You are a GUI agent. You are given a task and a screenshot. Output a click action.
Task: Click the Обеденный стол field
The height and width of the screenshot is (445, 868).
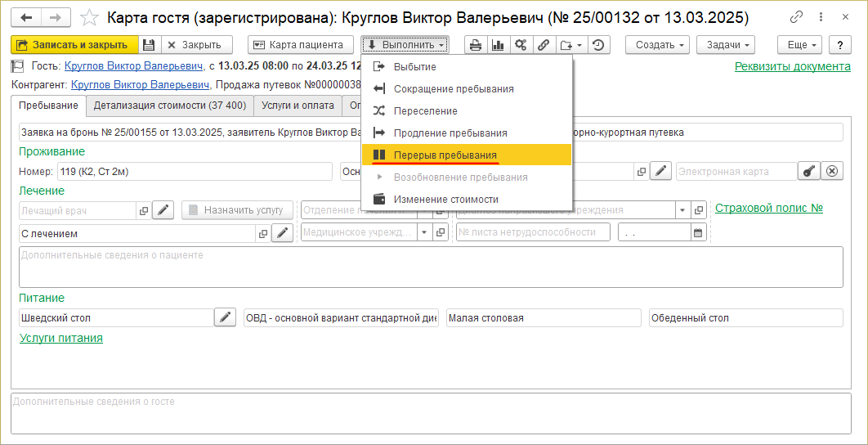click(745, 318)
